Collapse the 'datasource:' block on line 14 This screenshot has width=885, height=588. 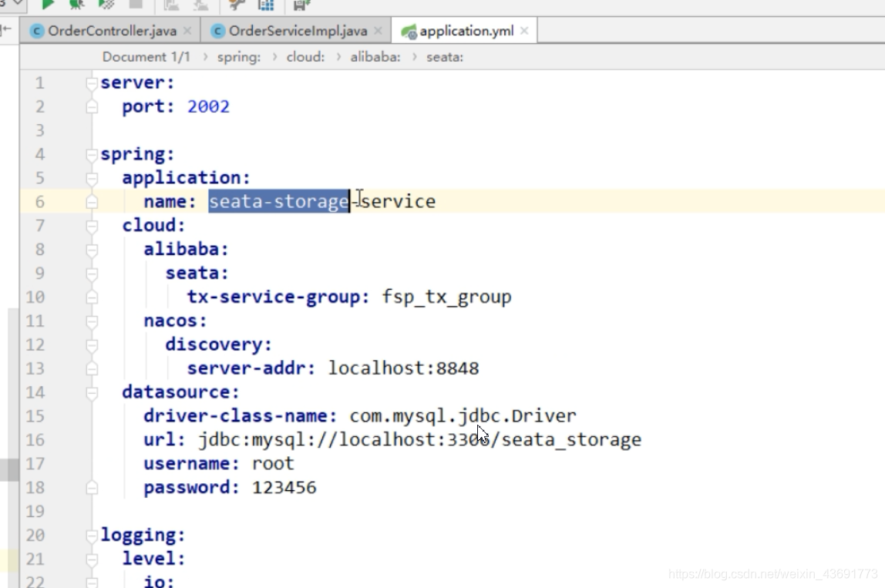click(x=92, y=393)
